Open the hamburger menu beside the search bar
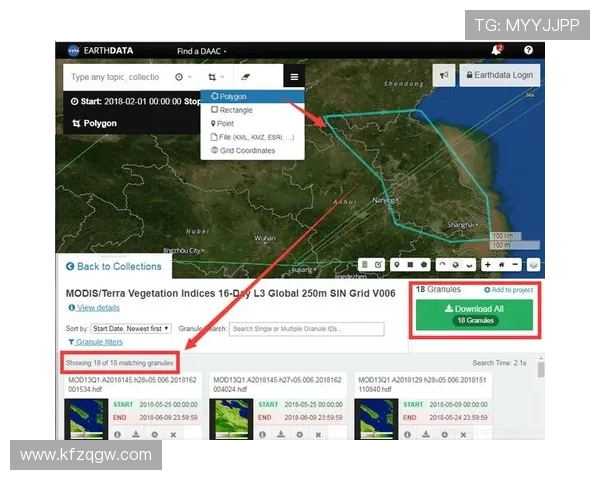 (294, 76)
